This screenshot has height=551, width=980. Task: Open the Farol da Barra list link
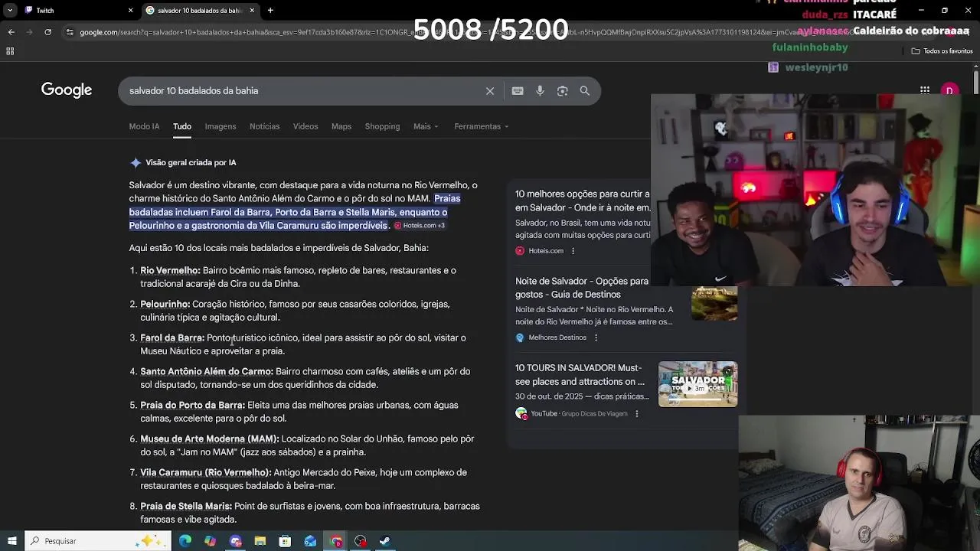(x=172, y=338)
